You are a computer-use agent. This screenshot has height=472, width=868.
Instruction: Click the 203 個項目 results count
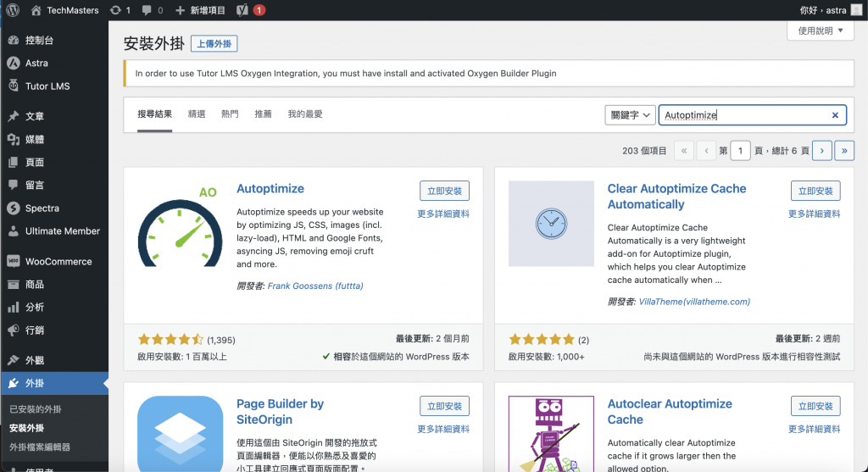pyautogui.click(x=644, y=151)
